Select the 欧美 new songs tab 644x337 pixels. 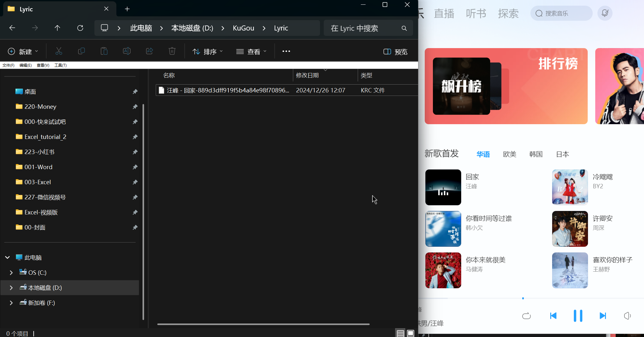point(510,154)
